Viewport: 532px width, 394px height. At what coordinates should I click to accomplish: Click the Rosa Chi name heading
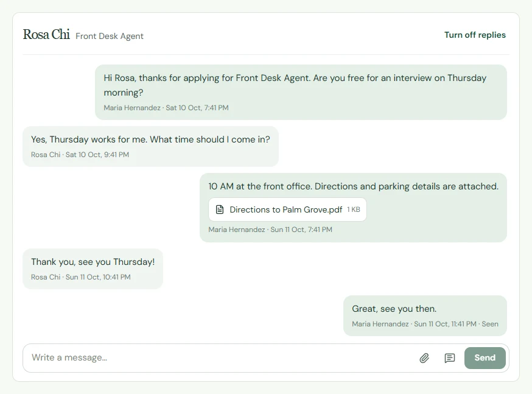pyautogui.click(x=46, y=35)
